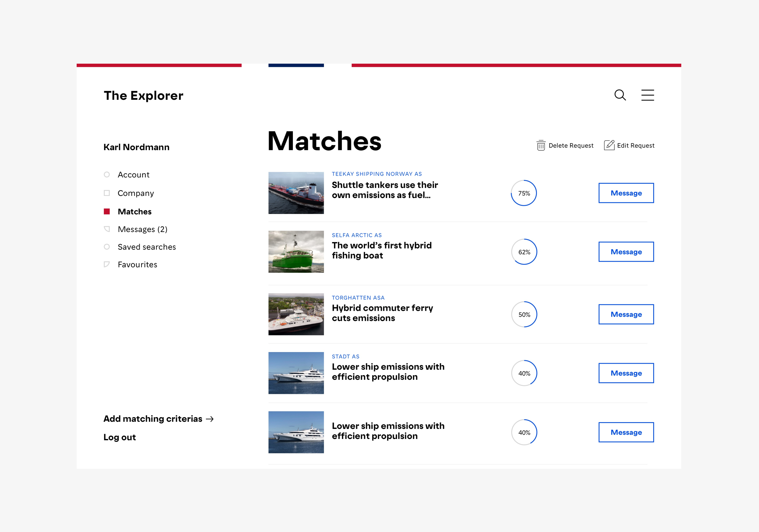The width and height of the screenshot is (759, 532).
Task: Click the search magnifier icon
Action: [x=620, y=95]
